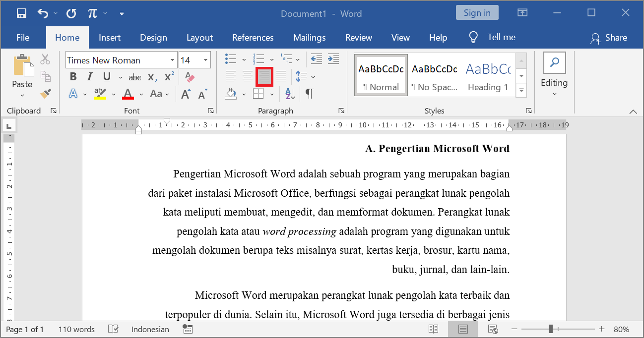644x338 pixels.
Task: Expand the highlight color dropdown arrow
Action: (x=113, y=94)
